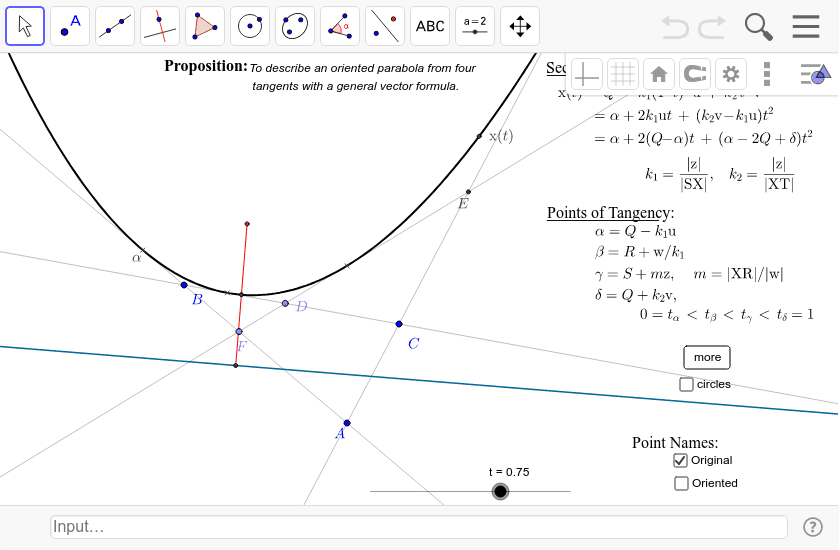Select the a=2 Slider tool
Screen dimensions: 840x550
[475, 26]
